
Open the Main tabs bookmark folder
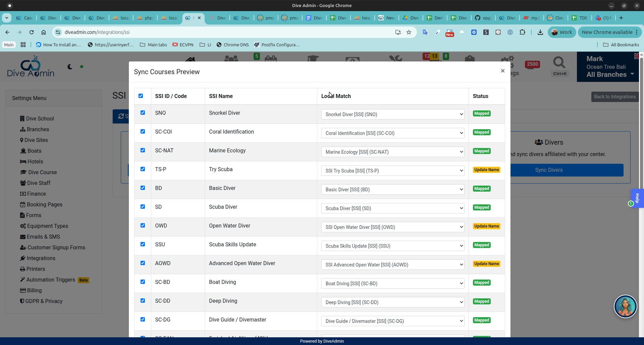click(x=153, y=45)
